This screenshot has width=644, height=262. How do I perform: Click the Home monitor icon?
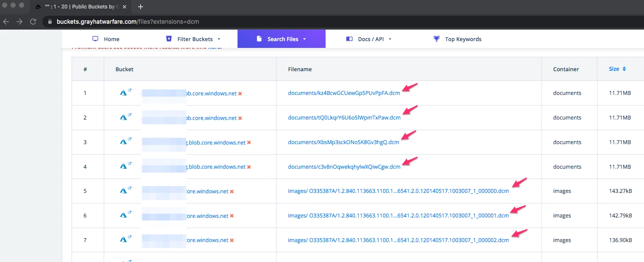95,39
